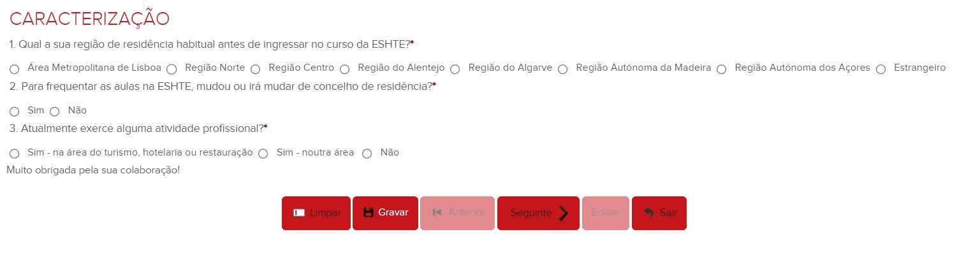980x255 pixels.
Task: Answer Sim to changing concelho de residência
Action: (x=15, y=111)
